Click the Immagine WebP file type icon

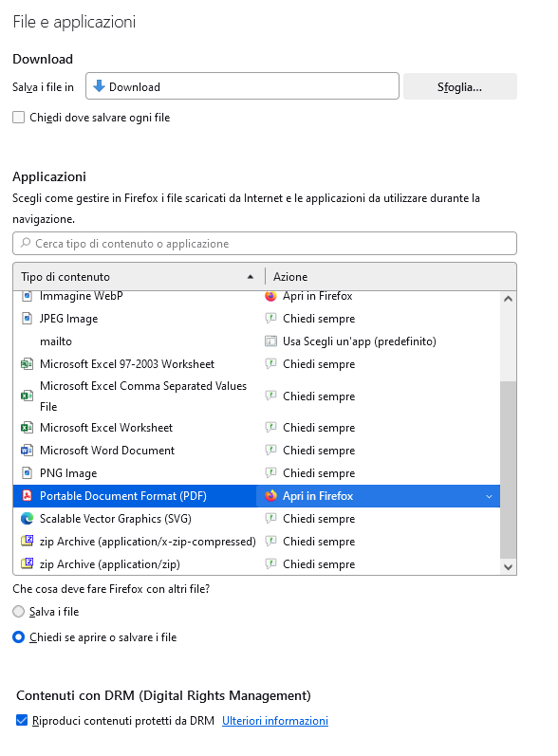pyautogui.click(x=27, y=296)
